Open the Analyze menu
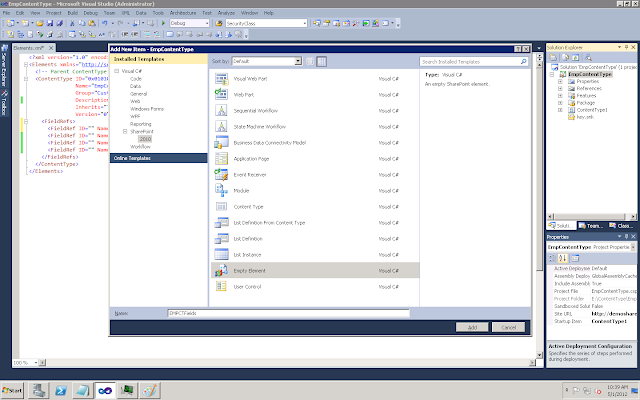This screenshot has width=640, height=400. pos(226,13)
